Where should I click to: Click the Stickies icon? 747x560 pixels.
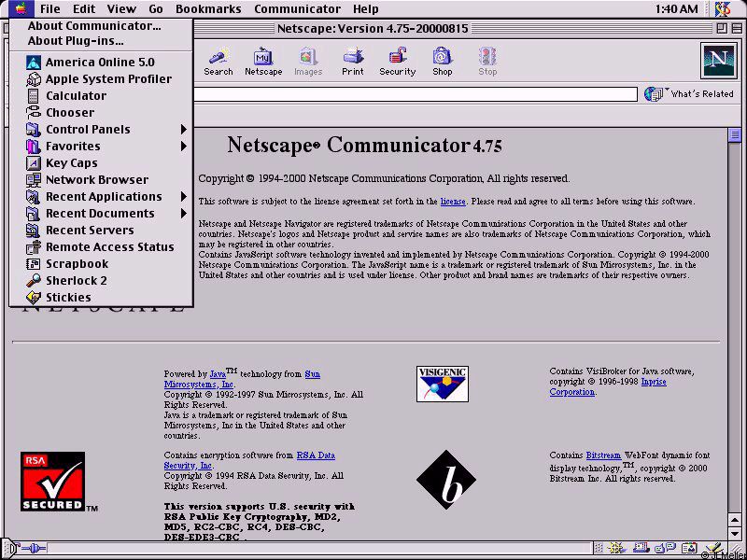click(34, 298)
